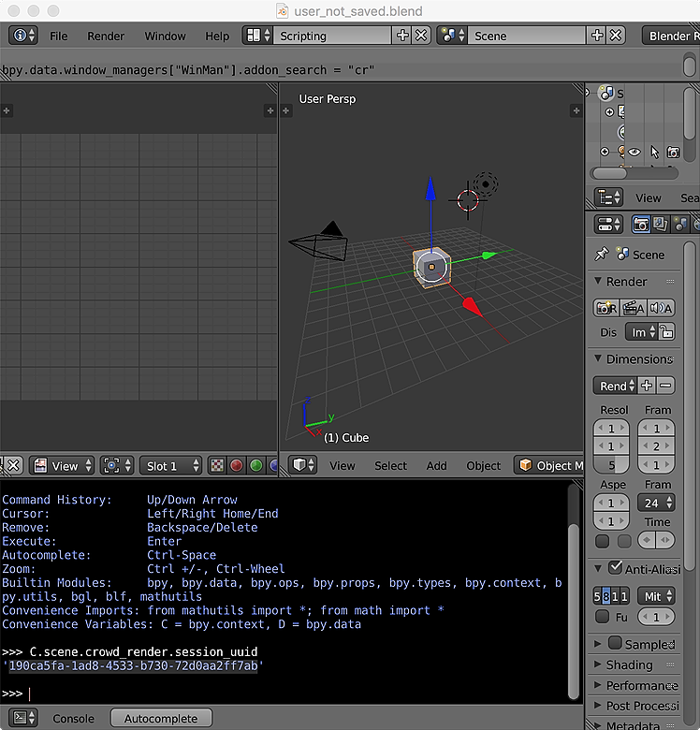Close image with X in image editor header
700x730 pixels.
[x=13, y=465]
